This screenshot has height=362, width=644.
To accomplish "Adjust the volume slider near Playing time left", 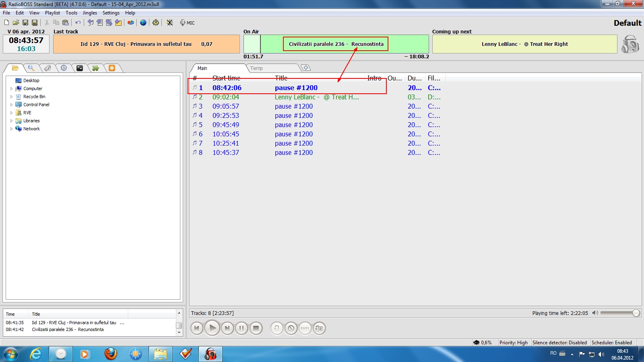I will click(x=620, y=313).
